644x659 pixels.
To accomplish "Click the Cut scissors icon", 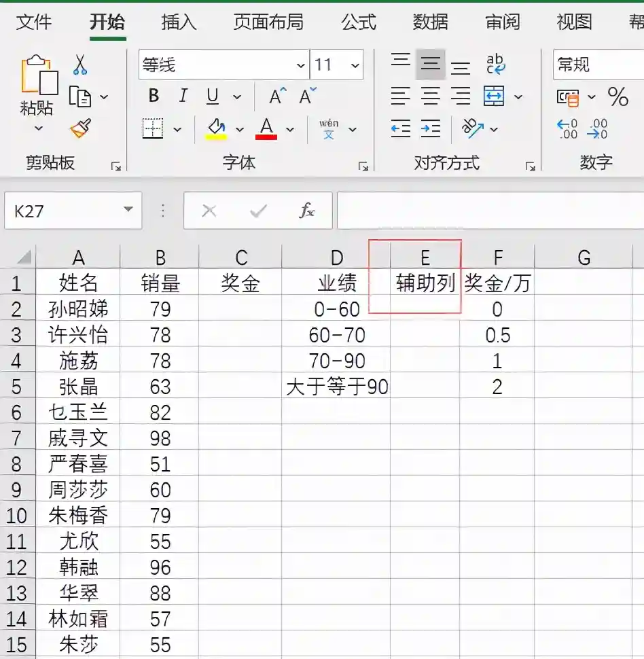I will 80,65.
